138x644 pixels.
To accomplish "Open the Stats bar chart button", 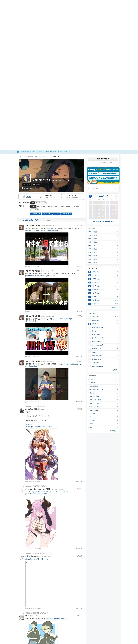I will tap(26, 197).
